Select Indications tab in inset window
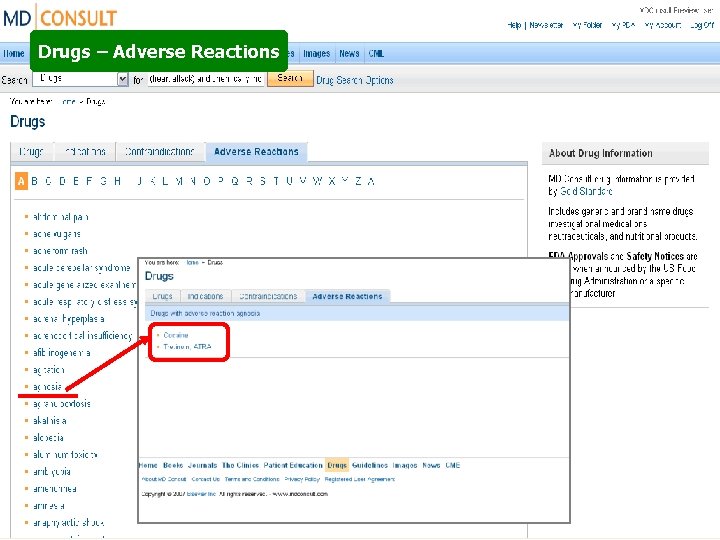The height and width of the screenshot is (540, 720). click(205, 296)
